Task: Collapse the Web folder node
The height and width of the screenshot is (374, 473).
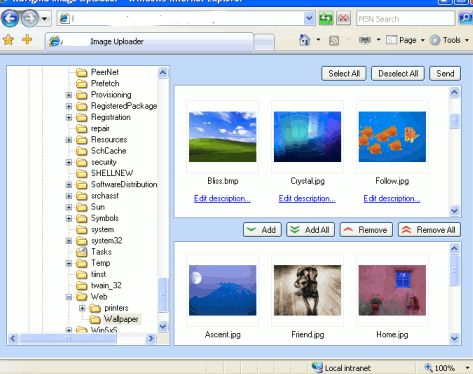Action: point(69,297)
